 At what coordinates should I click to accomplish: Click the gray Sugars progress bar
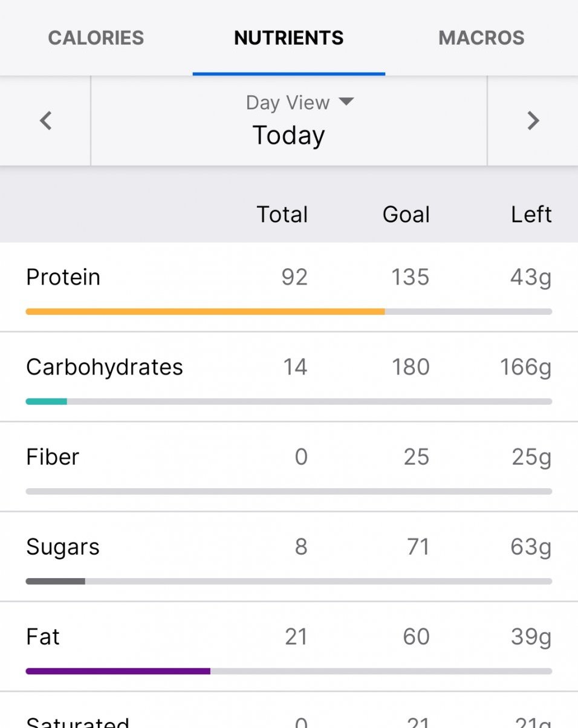(56, 581)
